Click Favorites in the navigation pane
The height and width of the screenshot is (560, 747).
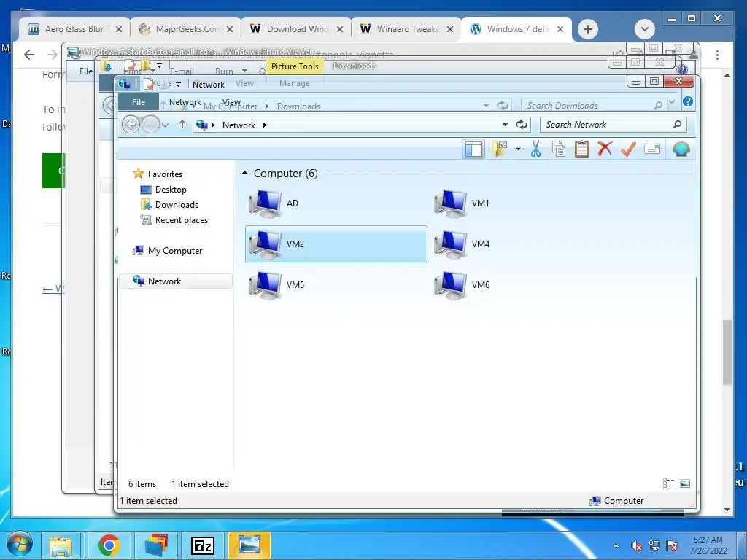(165, 174)
